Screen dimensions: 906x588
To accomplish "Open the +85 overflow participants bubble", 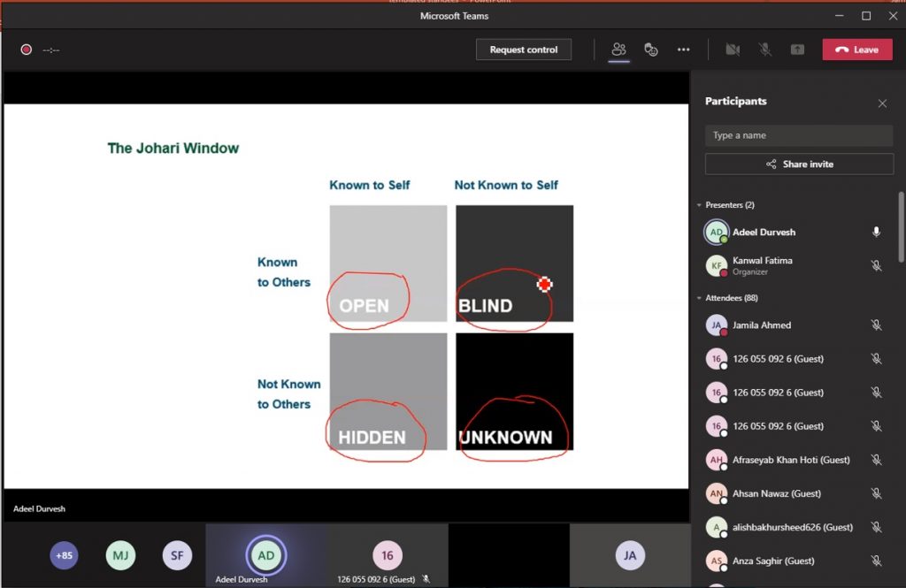I will coord(64,555).
